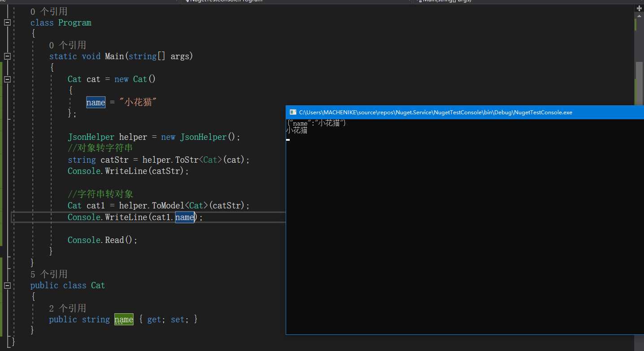
Task: Click 'Read' in the Console.Read() line
Action: pyautogui.click(x=114, y=240)
